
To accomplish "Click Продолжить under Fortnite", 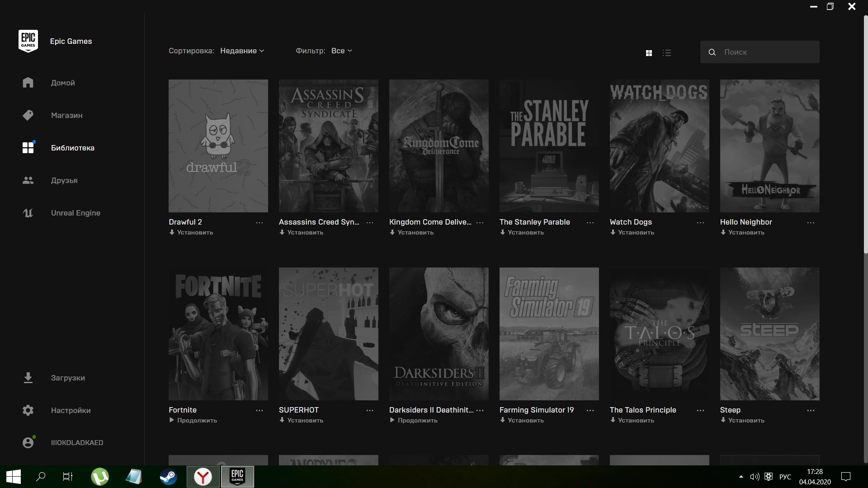I will [193, 420].
